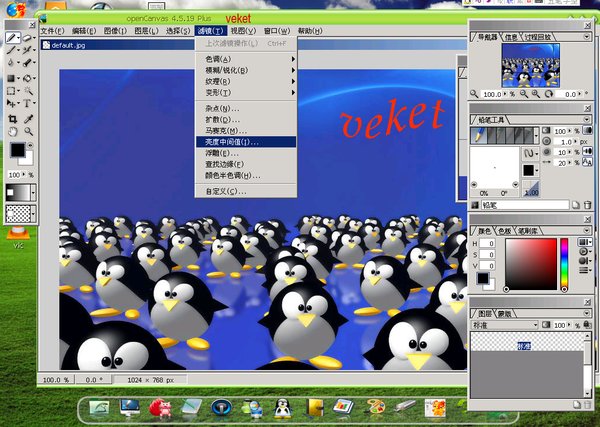Screen dimensions: 600x427
Task: Switch to 笔刷库 tab
Action: (528, 231)
